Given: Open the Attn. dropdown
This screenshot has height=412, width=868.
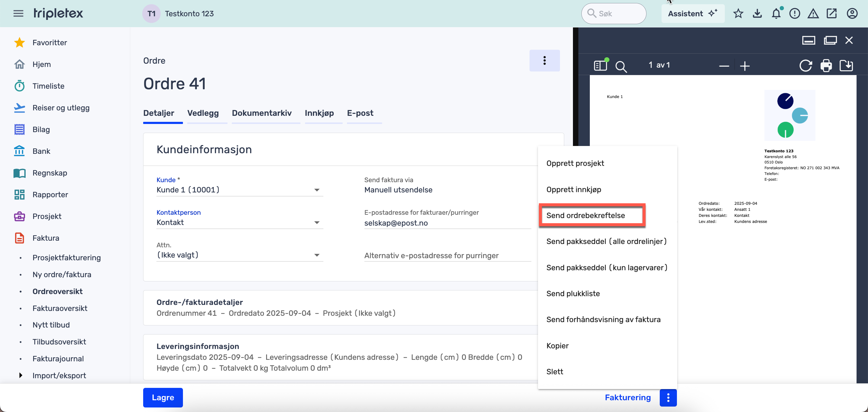Looking at the screenshot, I should click(x=316, y=255).
